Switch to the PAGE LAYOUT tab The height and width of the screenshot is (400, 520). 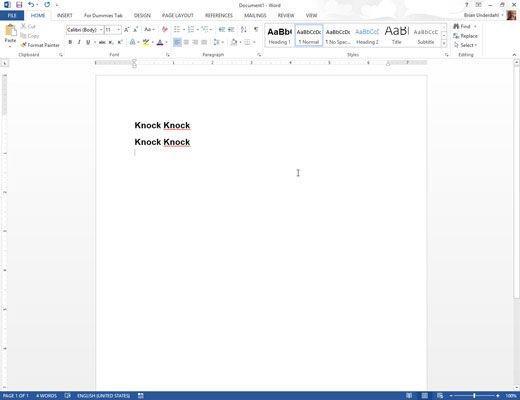[178, 15]
